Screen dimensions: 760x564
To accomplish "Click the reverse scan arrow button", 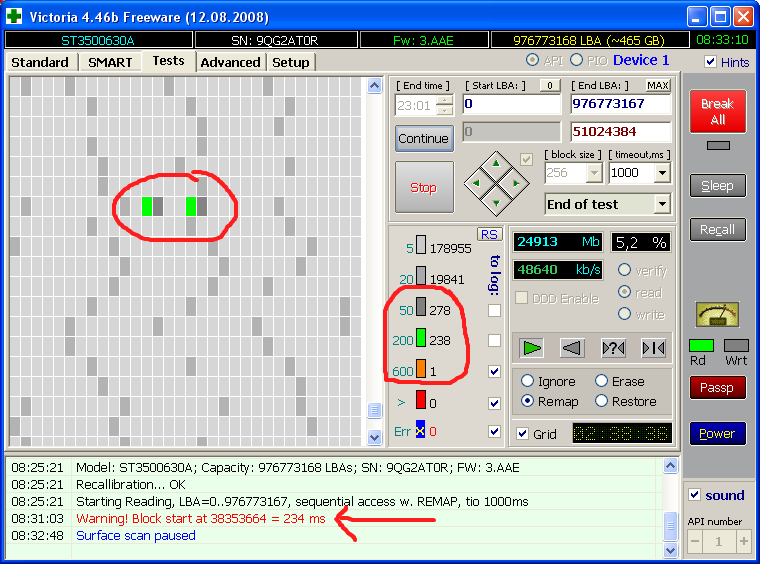I will click(572, 348).
